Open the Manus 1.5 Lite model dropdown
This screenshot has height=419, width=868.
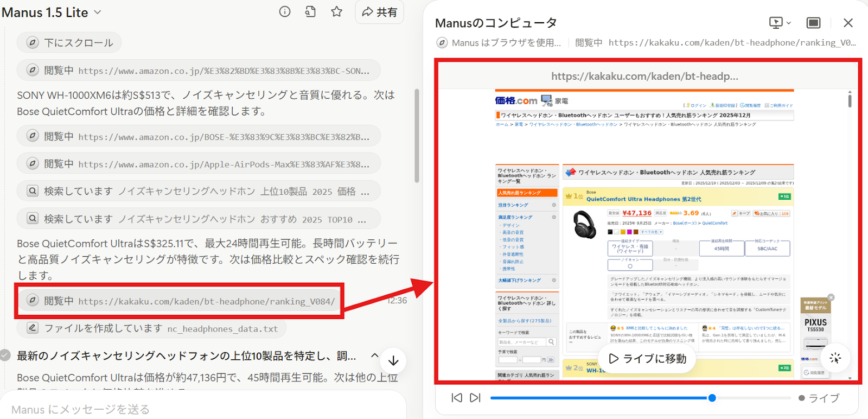coord(52,12)
